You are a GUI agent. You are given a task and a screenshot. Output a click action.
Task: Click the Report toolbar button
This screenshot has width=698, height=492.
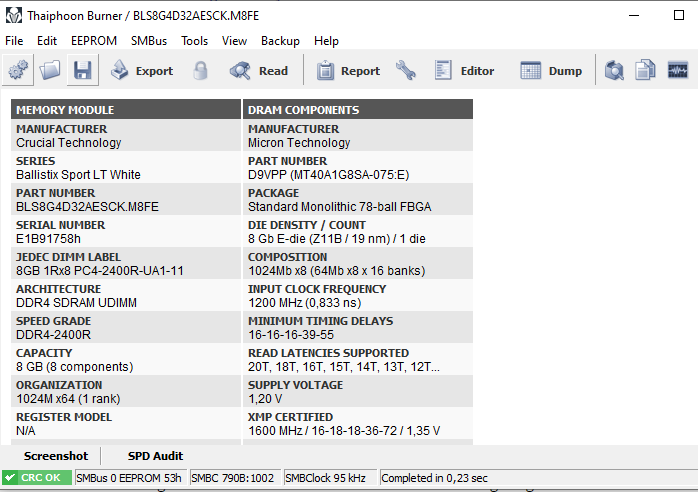click(348, 71)
